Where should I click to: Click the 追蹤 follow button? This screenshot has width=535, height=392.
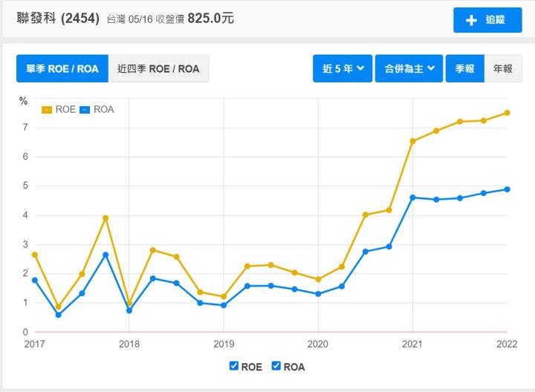[x=487, y=20]
